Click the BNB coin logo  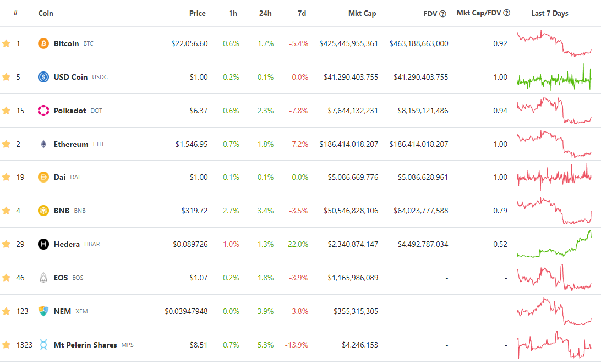coord(43,211)
